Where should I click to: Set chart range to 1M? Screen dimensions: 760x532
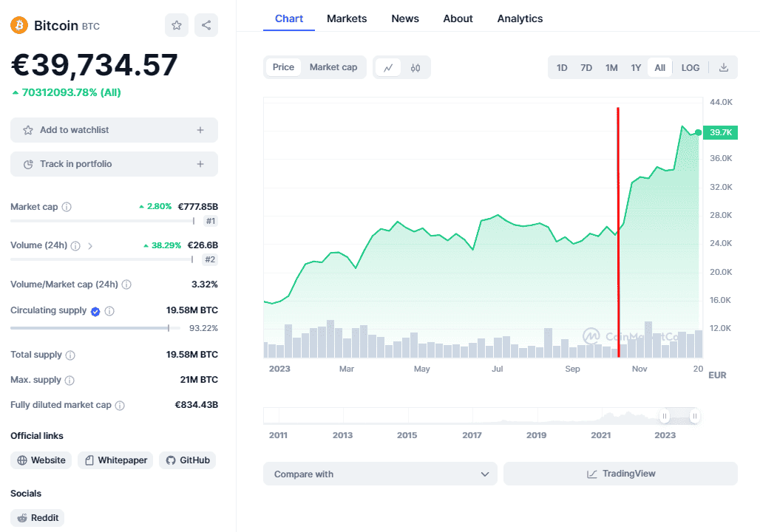[611, 67]
